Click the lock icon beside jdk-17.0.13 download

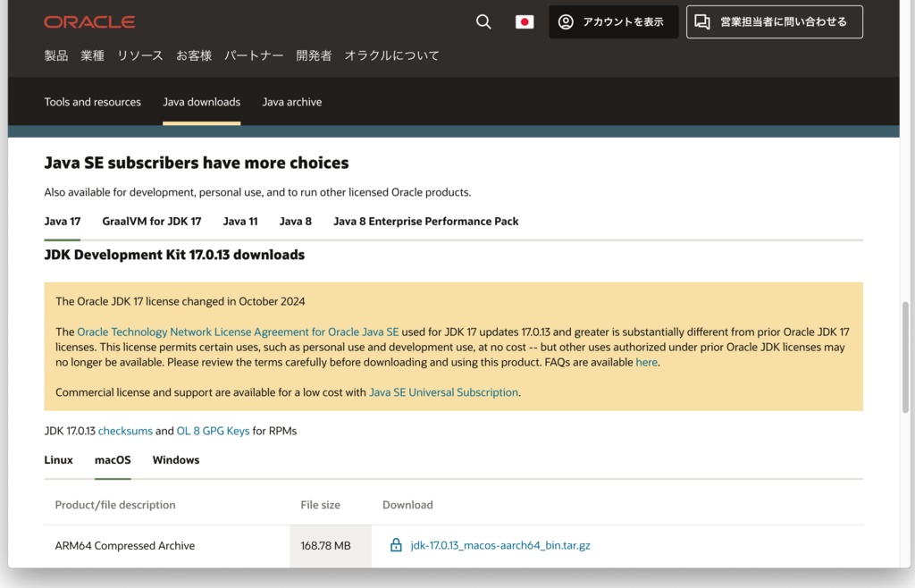pyautogui.click(x=396, y=545)
